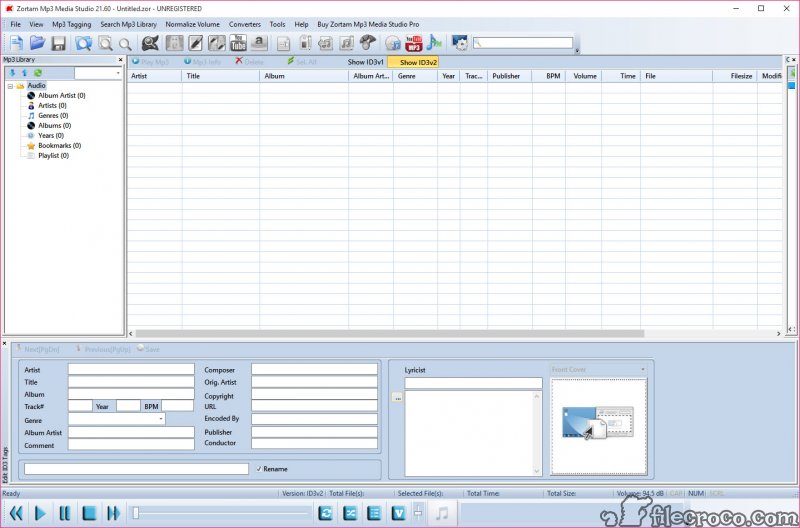800x528 pixels.
Task: Pause playback in the player bar
Action: coord(65,513)
